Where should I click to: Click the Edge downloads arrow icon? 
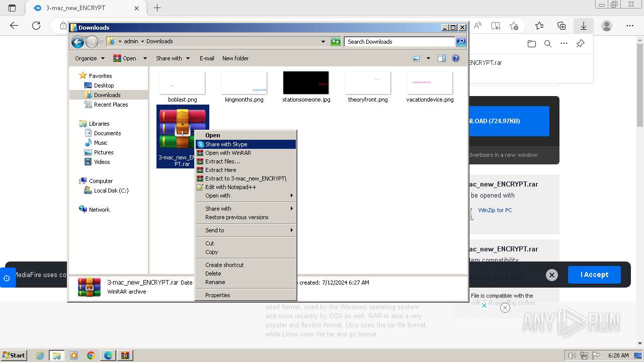[x=583, y=26]
